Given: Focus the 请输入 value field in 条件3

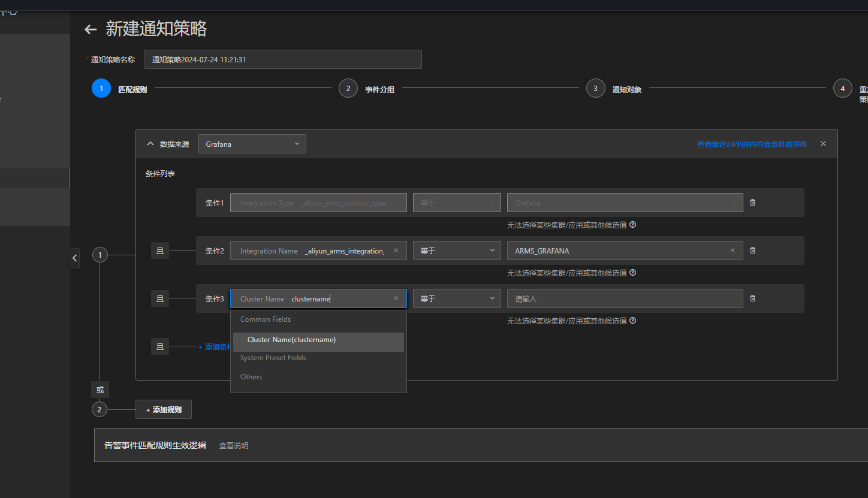Looking at the screenshot, I should [625, 298].
